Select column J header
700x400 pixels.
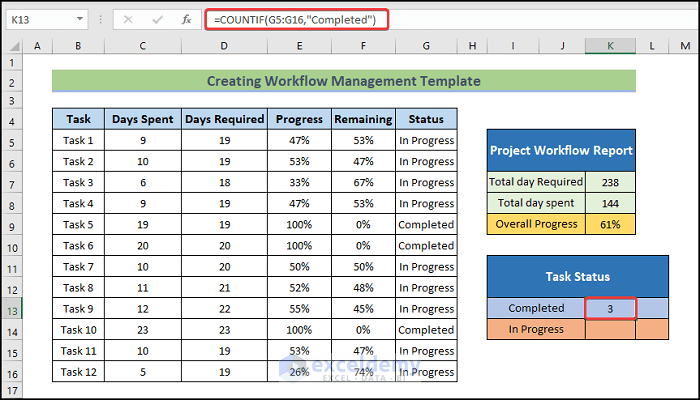coord(562,46)
